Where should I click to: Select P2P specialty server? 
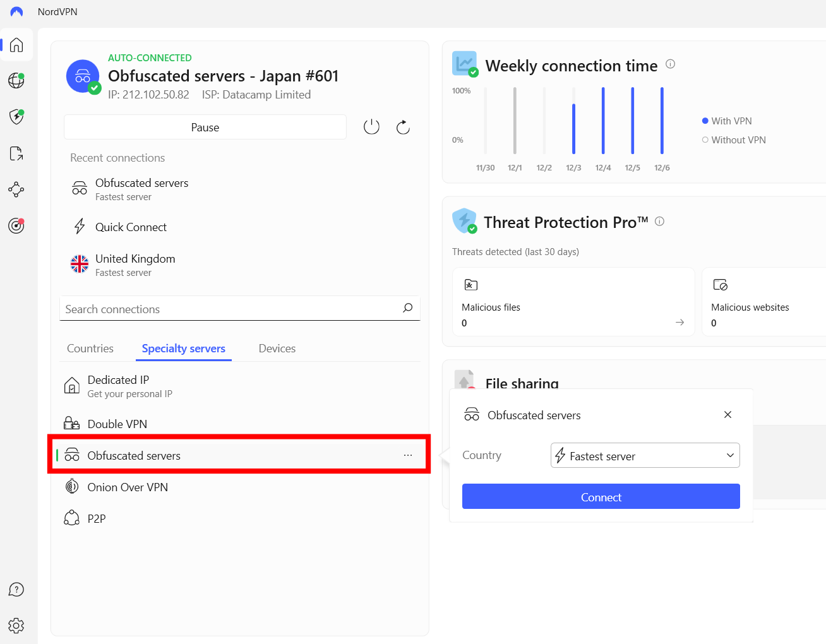click(240, 518)
